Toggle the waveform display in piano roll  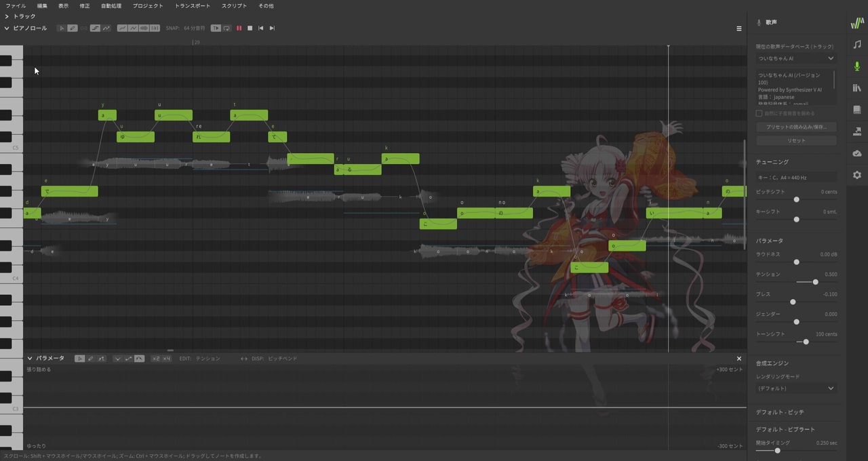[144, 28]
